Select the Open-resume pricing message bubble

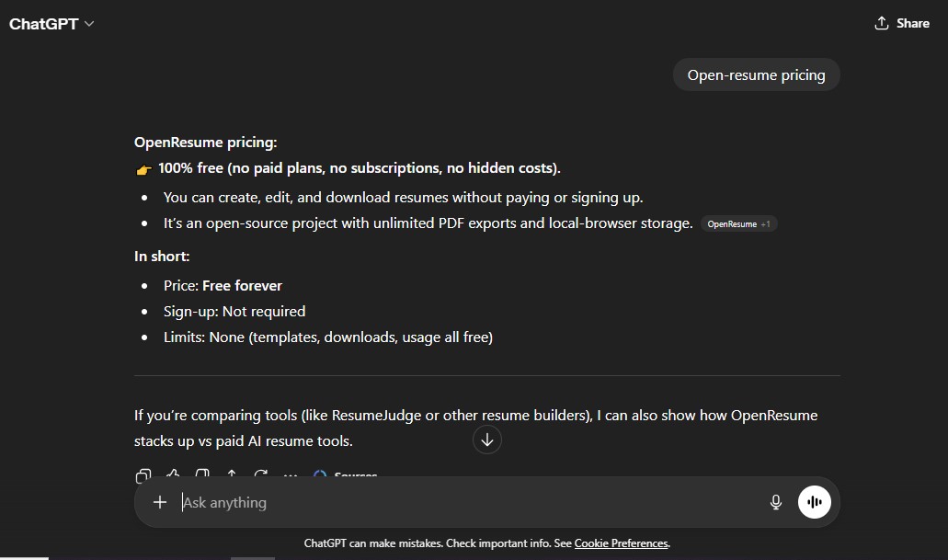(756, 74)
